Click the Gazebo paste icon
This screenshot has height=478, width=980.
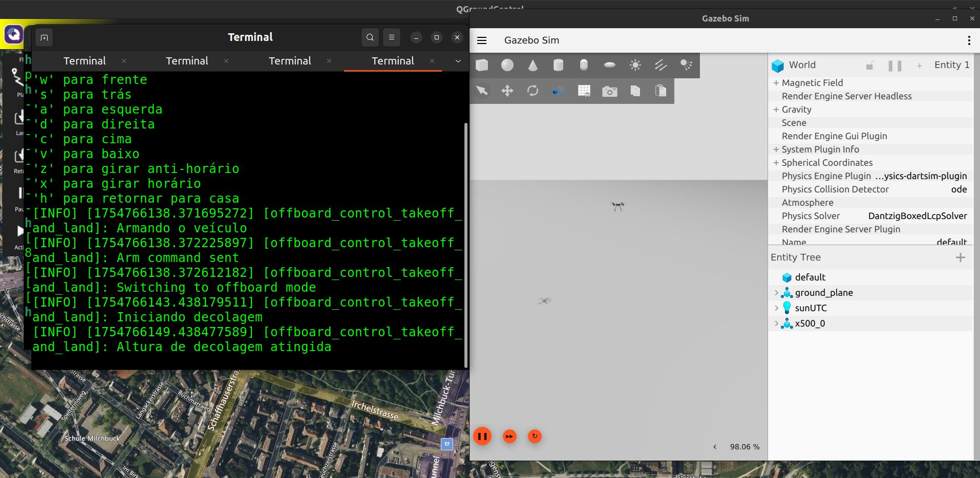661,91
